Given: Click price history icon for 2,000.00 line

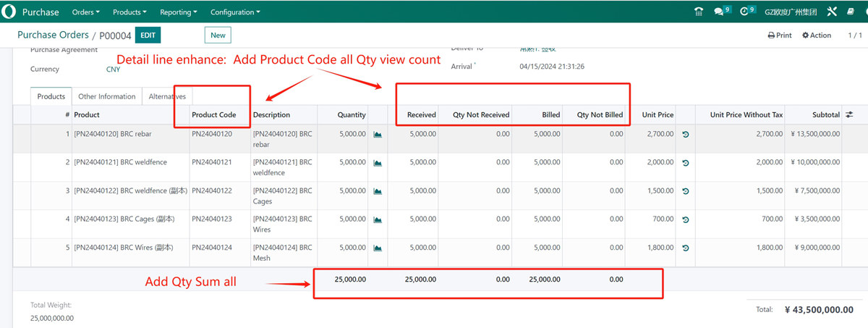Looking at the screenshot, I should click(686, 162).
